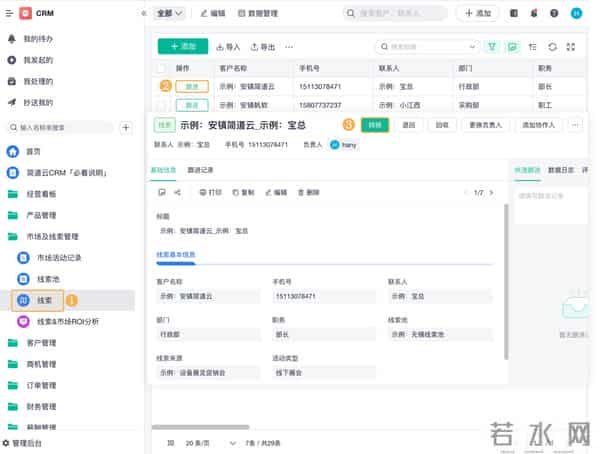Click the green 添加 record button
This screenshot has width=600, height=454.
(x=183, y=46)
